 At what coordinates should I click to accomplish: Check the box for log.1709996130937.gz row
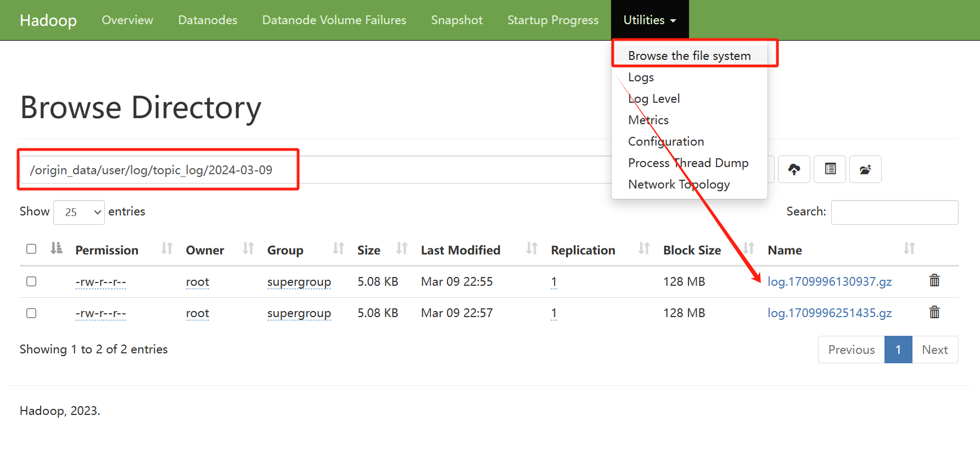tap(31, 281)
